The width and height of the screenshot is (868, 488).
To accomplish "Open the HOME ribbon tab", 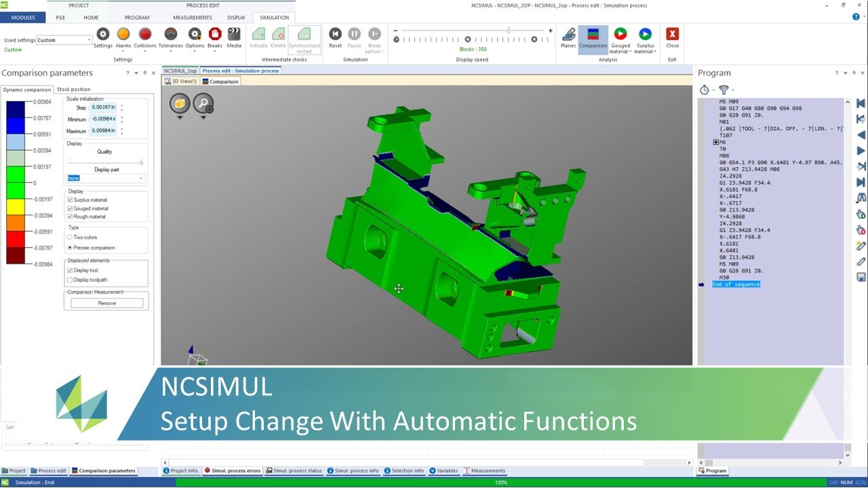I will [x=91, y=18].
